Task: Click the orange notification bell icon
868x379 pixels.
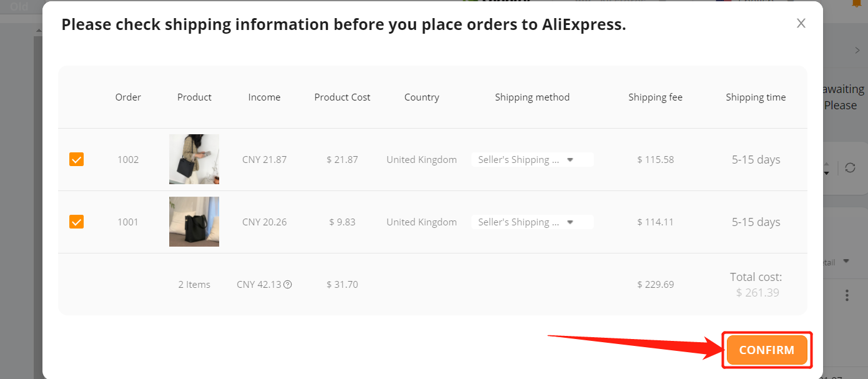Action: click(856, 3)
